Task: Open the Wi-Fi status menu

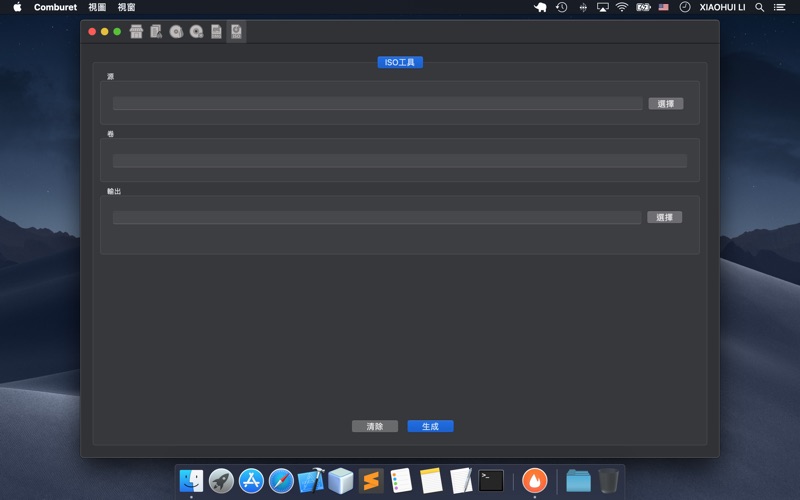Action: tap(622, 7)
